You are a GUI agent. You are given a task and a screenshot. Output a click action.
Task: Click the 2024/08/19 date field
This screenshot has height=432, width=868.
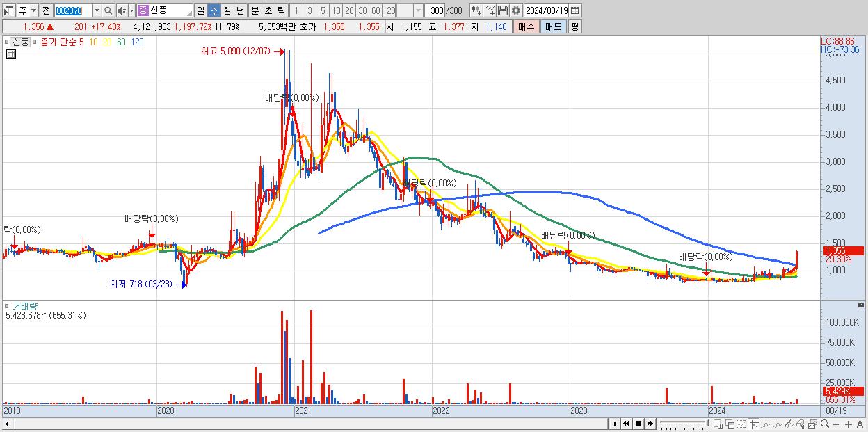tap(547, 10)
